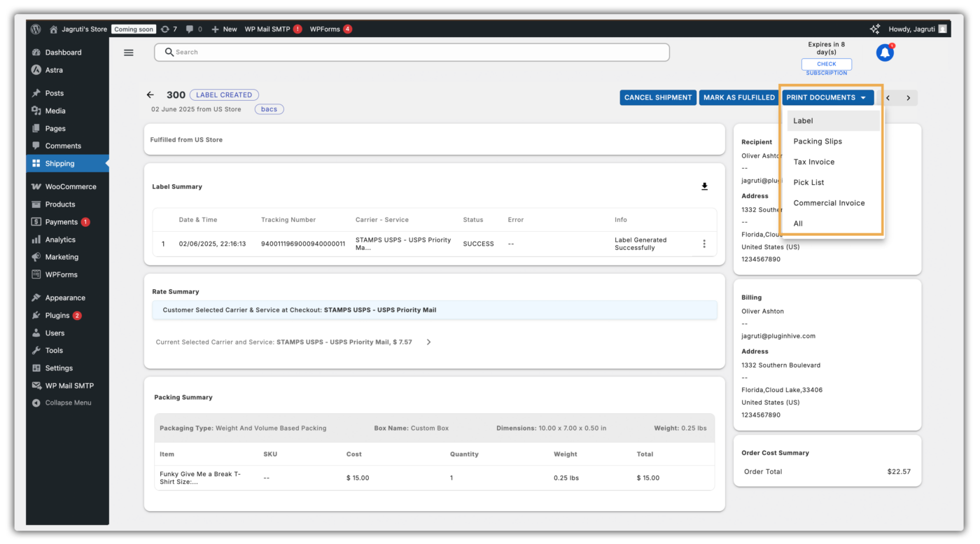This screenshot has height=544, width=980.
Task: Click Howdy, Jagruti account link
Action: tap(911, 29)
